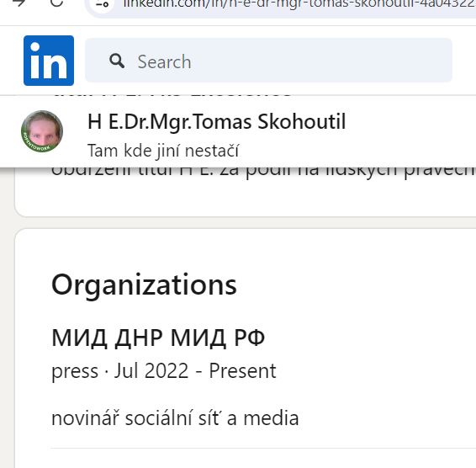Click the Search input field

pos(268,61)
